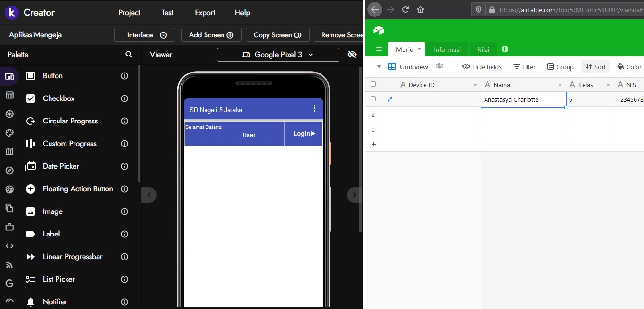Image resolution: width=644 pixels, height=309 pixels.
Task: Open the Nama column dropdown arrow
Action: pyautogui.click(x=560, y=85)
